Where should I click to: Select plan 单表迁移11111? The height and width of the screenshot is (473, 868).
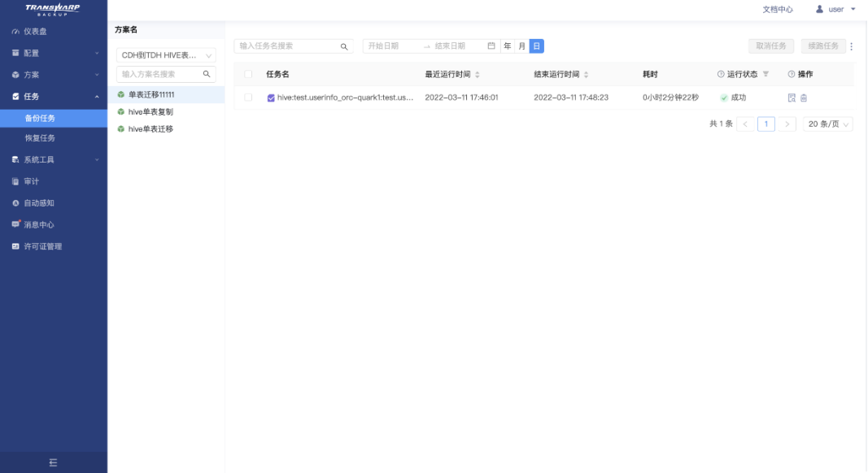[166, 94]
